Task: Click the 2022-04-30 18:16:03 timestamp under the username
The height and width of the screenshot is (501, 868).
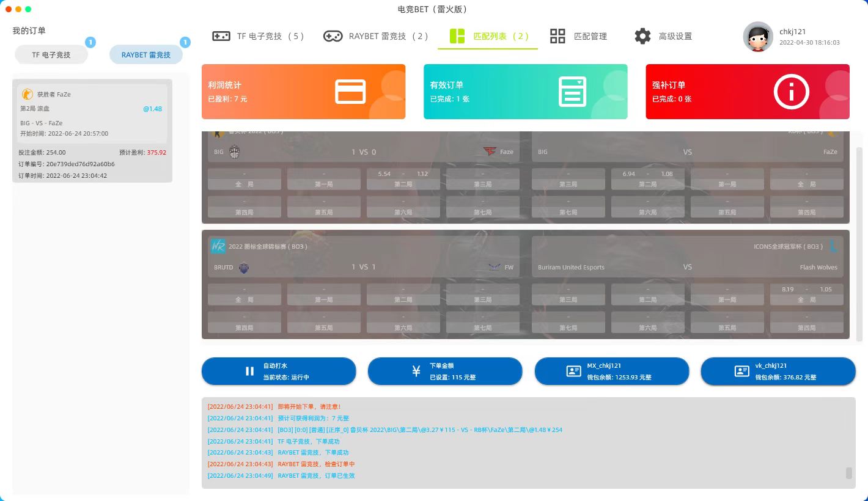Action: 809,43
